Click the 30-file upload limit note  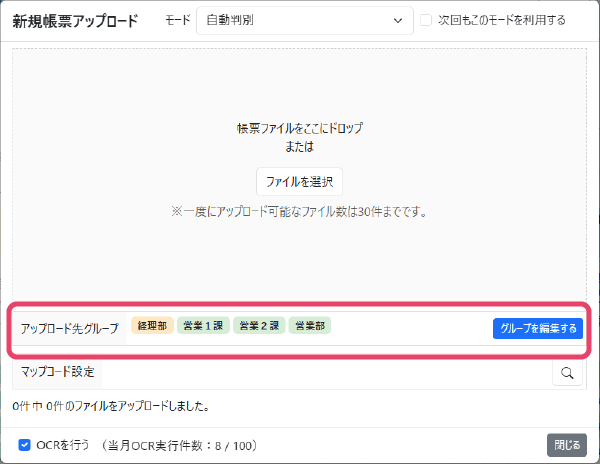click(299, 212)
